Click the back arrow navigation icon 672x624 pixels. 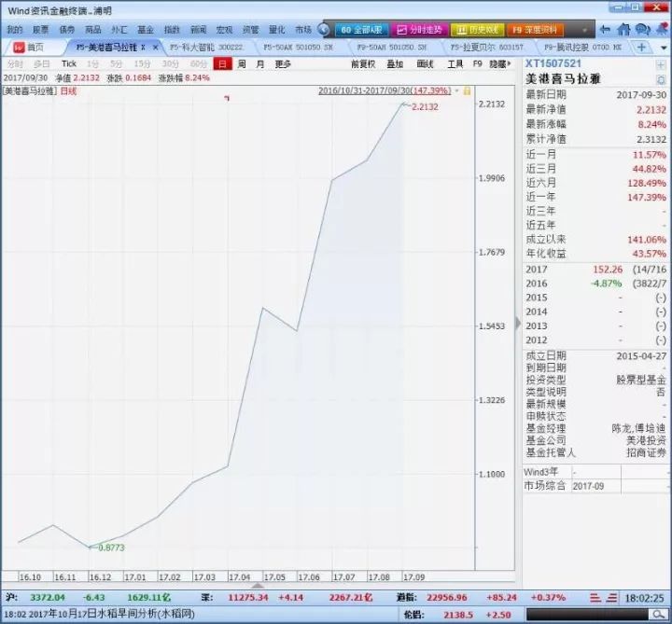(x=603, y=30)
